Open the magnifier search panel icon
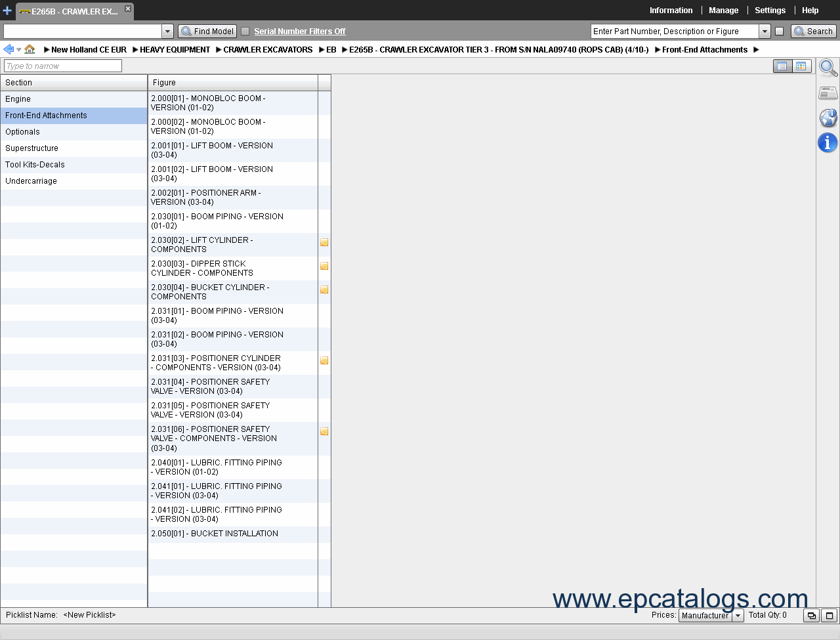The image size is (840, 640). (x=828, y=68)
